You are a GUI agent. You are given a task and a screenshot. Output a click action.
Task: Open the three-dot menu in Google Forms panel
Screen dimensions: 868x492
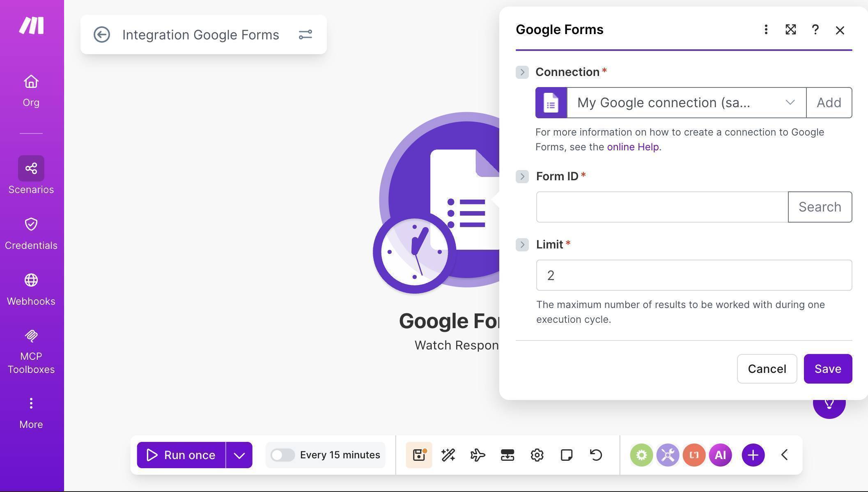pos(766,30)
